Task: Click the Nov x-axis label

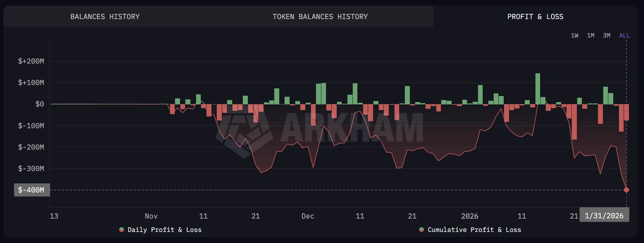Action: tap(151, 216)
